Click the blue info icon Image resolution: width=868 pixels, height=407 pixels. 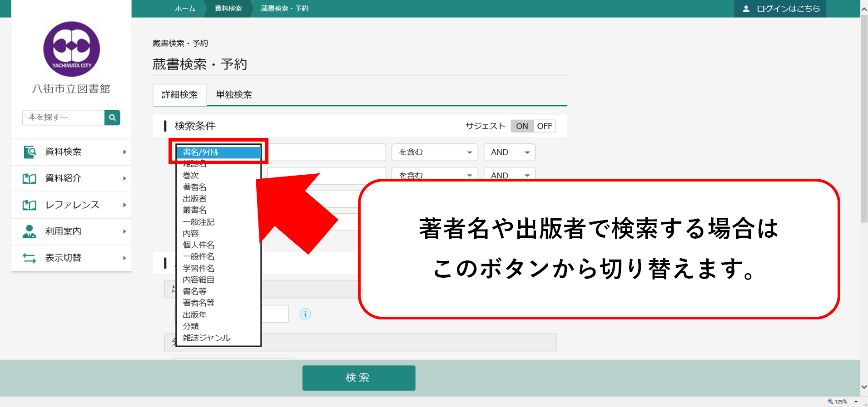click(305, 314)
